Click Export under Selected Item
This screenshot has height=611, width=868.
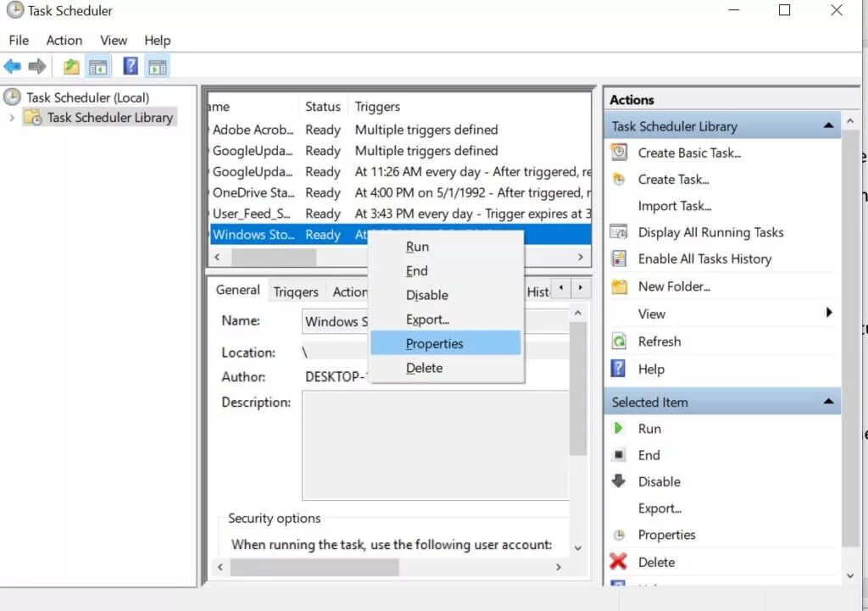pos(659,508)
